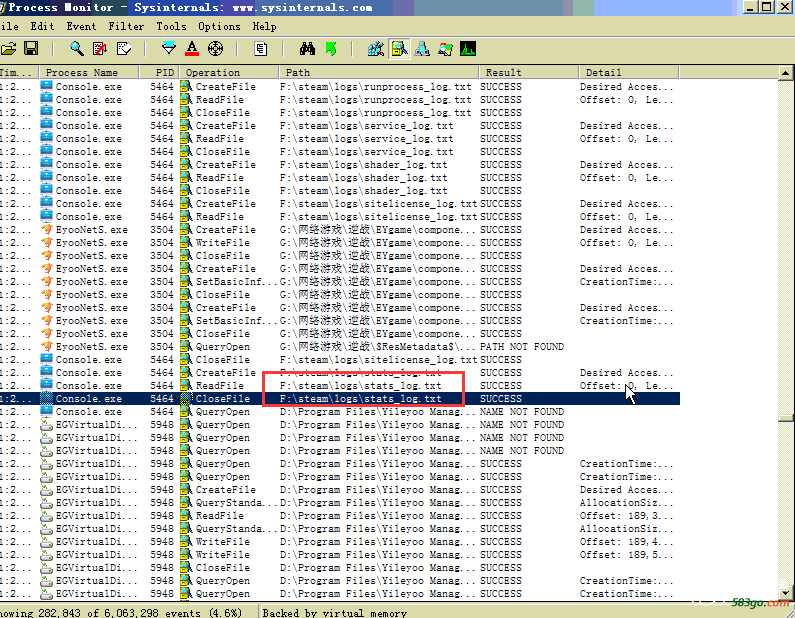Click the Clear display icon
This screenshot has width=795, height=618.
[x=124, y=49]
